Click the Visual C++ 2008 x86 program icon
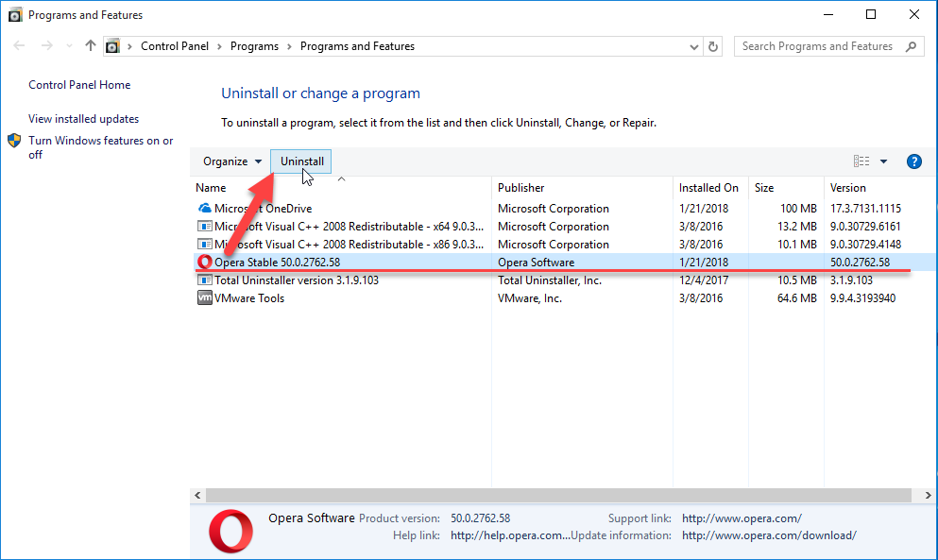Screen dimensions: 938x560 pyautogui.click(x=205, y=244)
